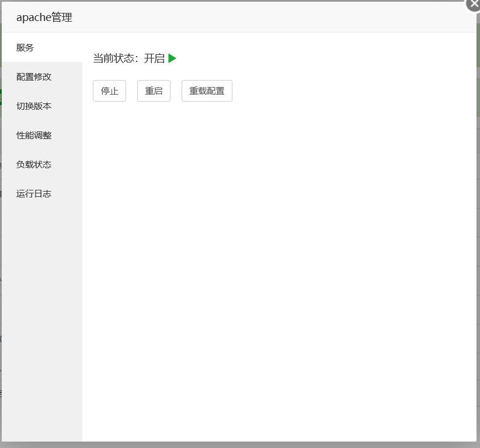Close the apache管理 dialog with X icon
This screenshot has height=448, width=480.
pos(474,4)
